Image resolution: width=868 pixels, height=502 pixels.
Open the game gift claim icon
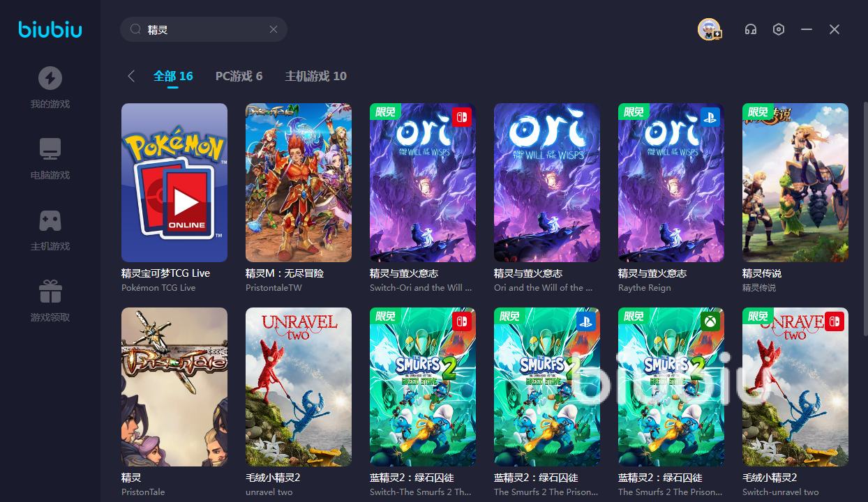click(x=50, y=291)
